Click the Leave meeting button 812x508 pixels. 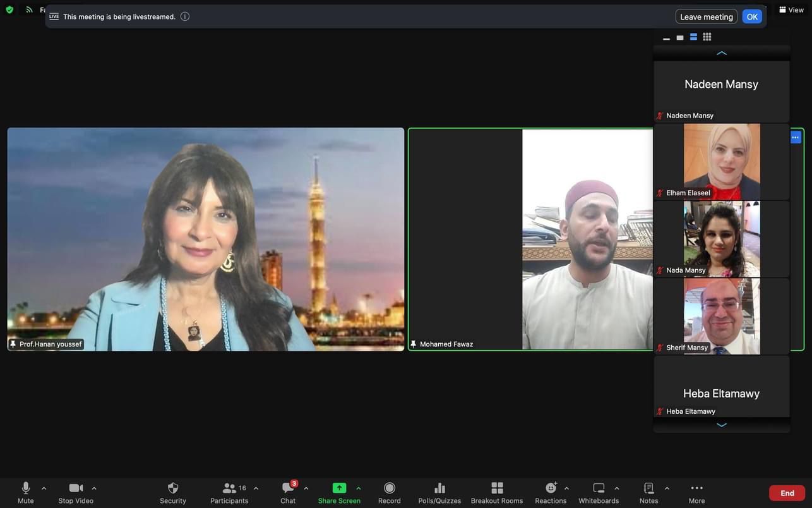click(x=707, y=16)
